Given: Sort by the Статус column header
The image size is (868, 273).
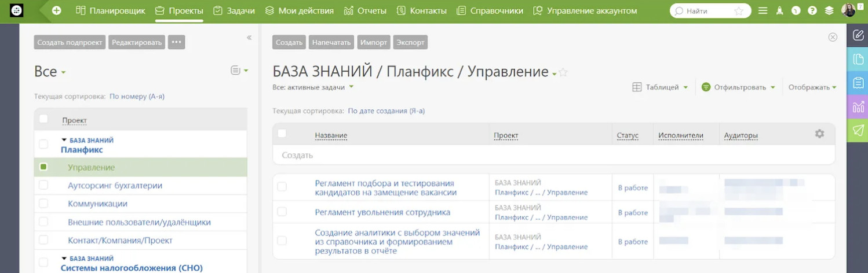Looking at the screenshot, I should [x=628, y=135].
